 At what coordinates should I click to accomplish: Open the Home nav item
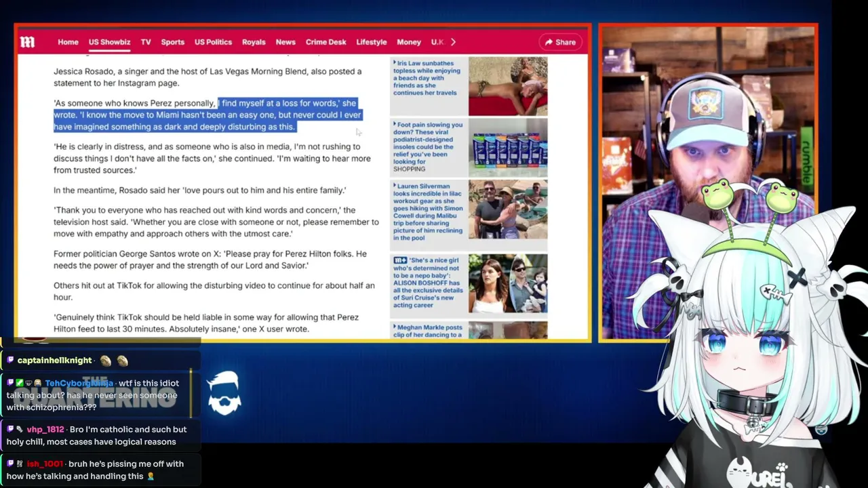pos(68,42)
